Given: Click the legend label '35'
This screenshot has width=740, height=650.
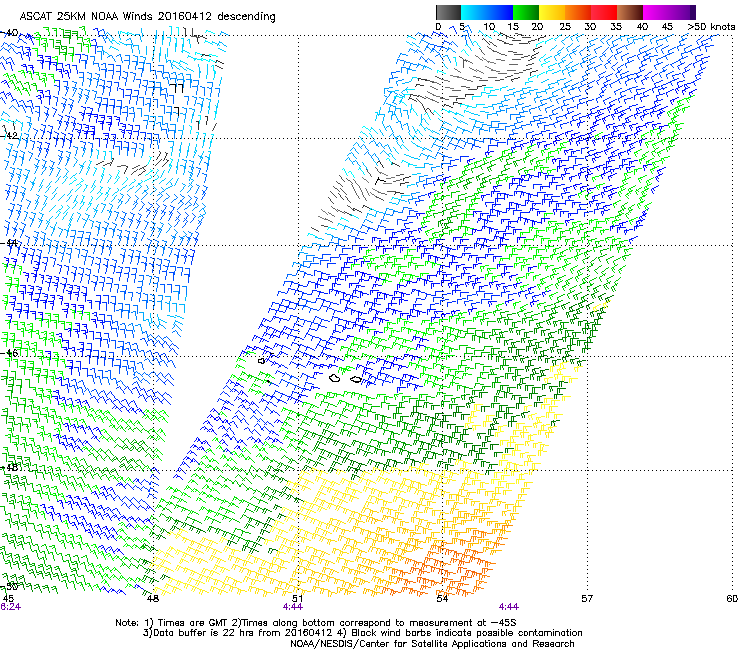Looking at the screenshot, I should [x=616, y=27].
